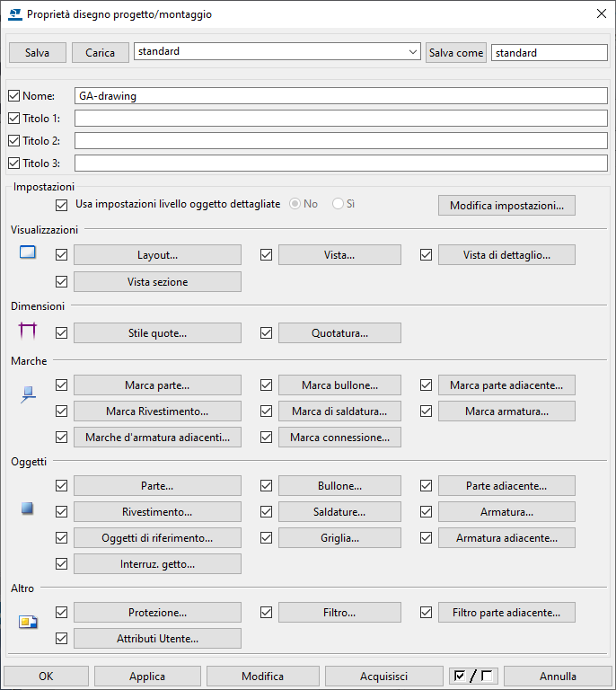Open Marca bullone properties
The width and height of the screenshot is (616, 690).
[339, 385]
